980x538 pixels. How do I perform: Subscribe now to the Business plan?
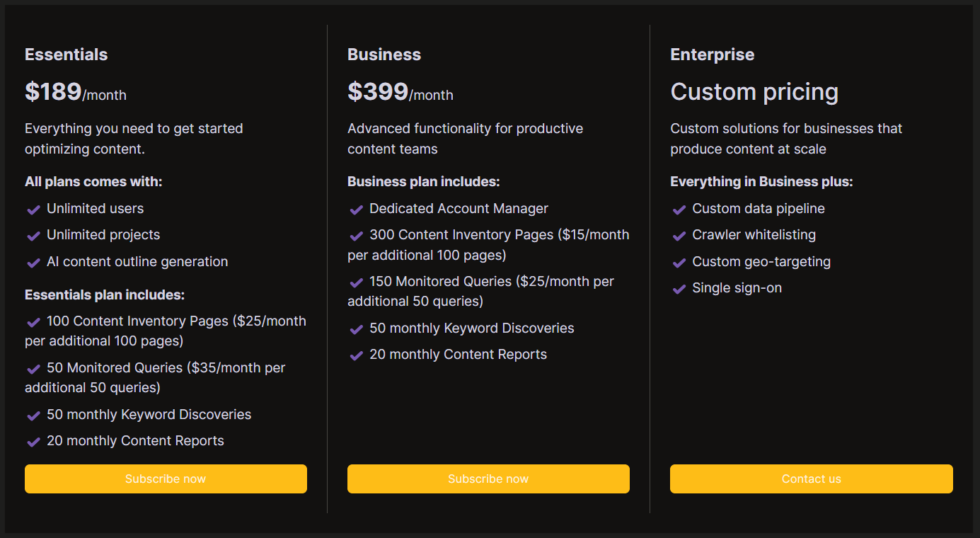pyautogui.click(x=488, y=479)
